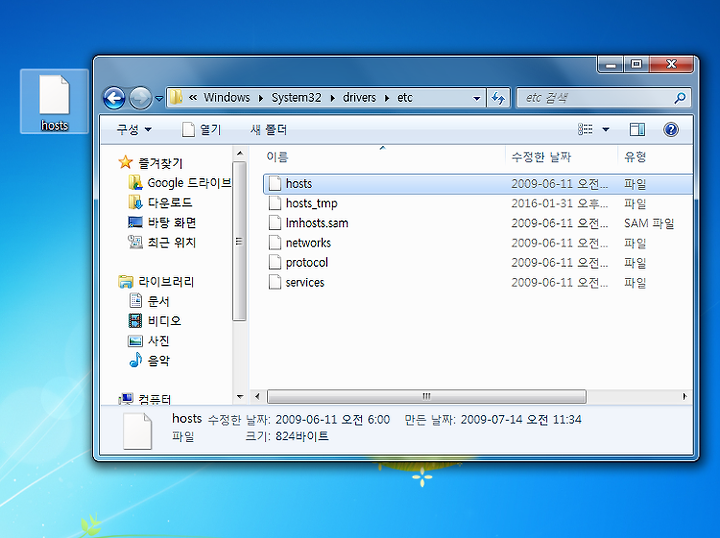Open the recent locations dropdown arrow
The image size is (720, 538).
click(159, 98)
